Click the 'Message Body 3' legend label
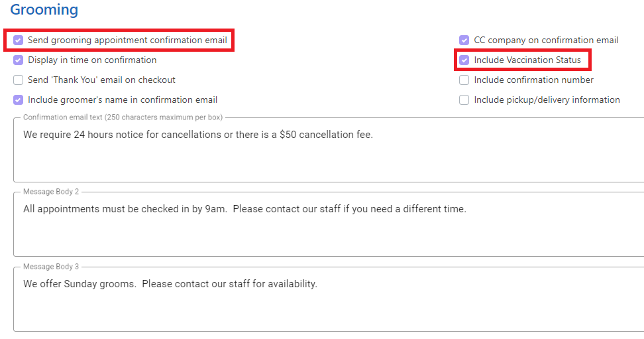 point(51,267)
